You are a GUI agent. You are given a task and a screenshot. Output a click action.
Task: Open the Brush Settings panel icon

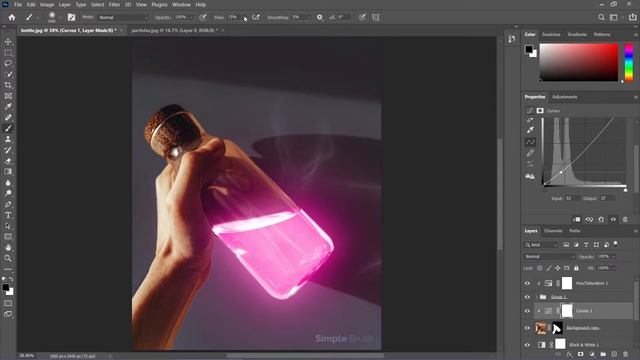[71, 17]
